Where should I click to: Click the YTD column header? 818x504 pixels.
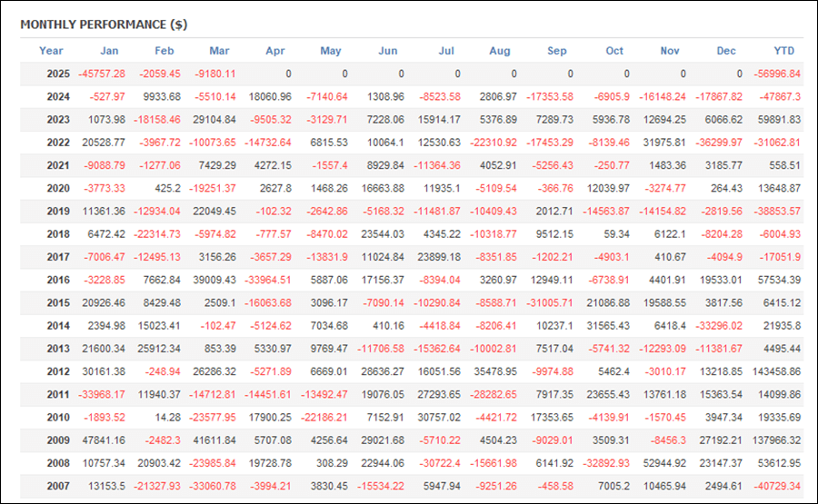tap(783, 51)
